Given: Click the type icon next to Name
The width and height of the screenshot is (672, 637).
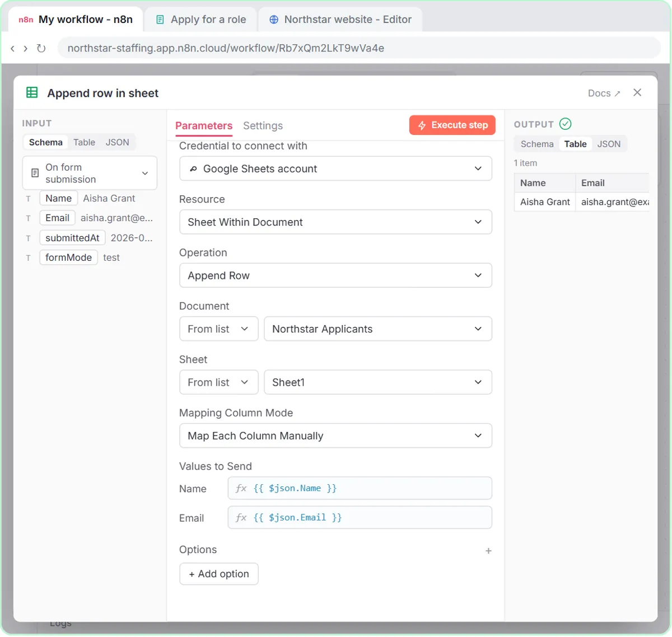Looking at the screenshot, I should click(28, 199).
